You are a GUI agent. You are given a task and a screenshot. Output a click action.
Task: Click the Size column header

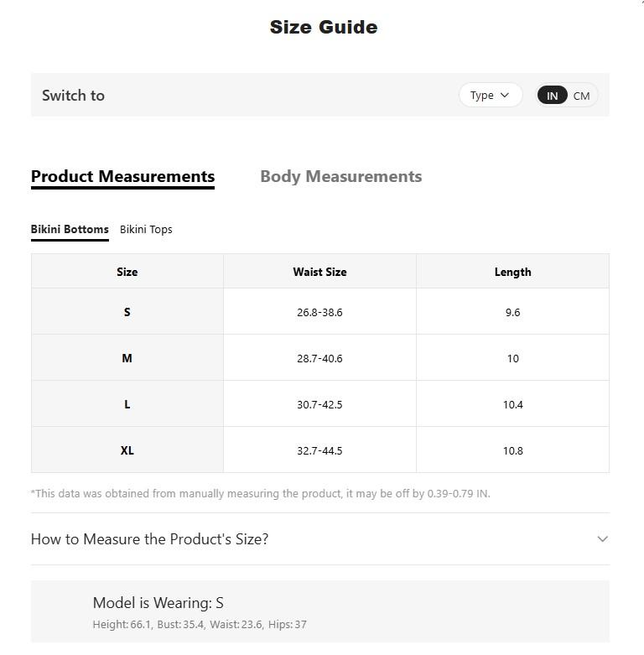[x=127, y=272]
